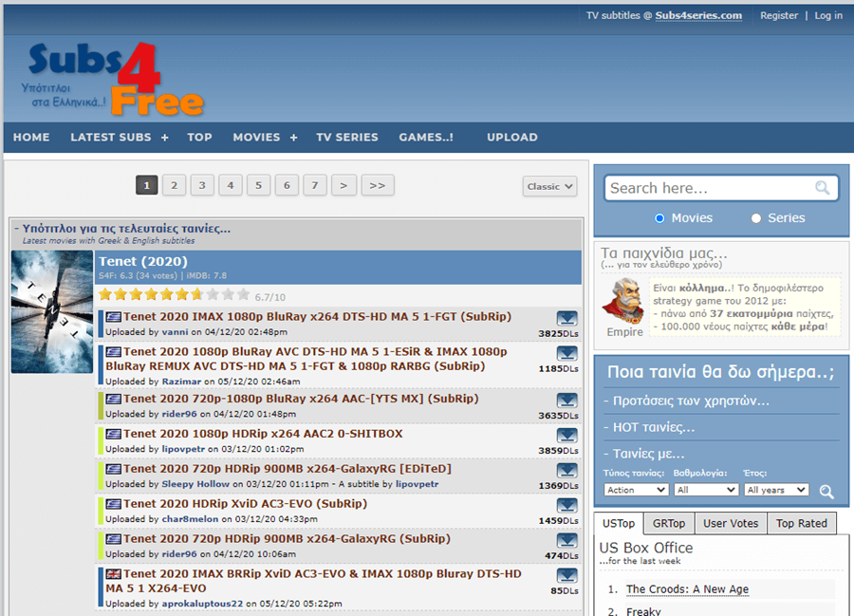Download the Tenet IMAX 1080p BluRay DTS-HD FGT subtitle
The height and width of the screenshot is (616, 854).
click(x=567, y=318)
